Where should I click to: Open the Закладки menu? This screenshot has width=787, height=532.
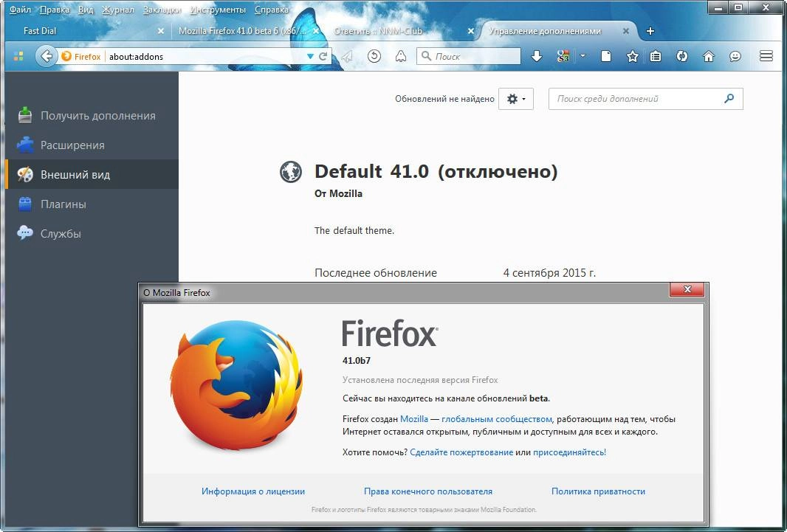click(x=162, y=10)
